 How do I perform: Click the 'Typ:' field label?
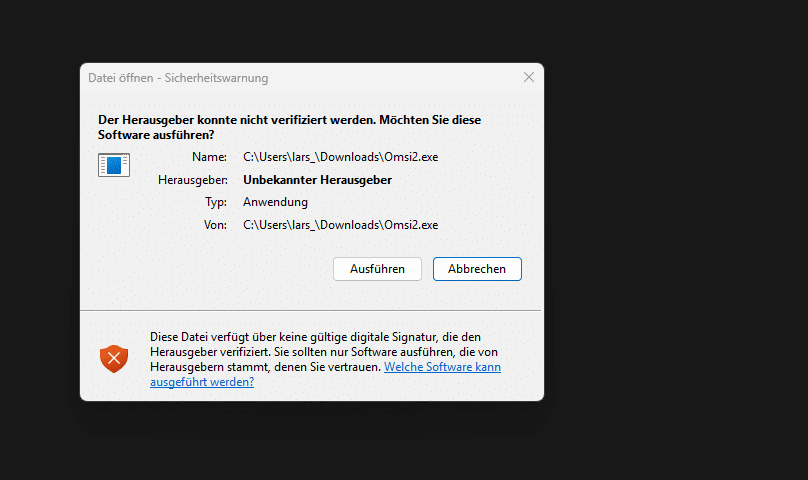215,202
